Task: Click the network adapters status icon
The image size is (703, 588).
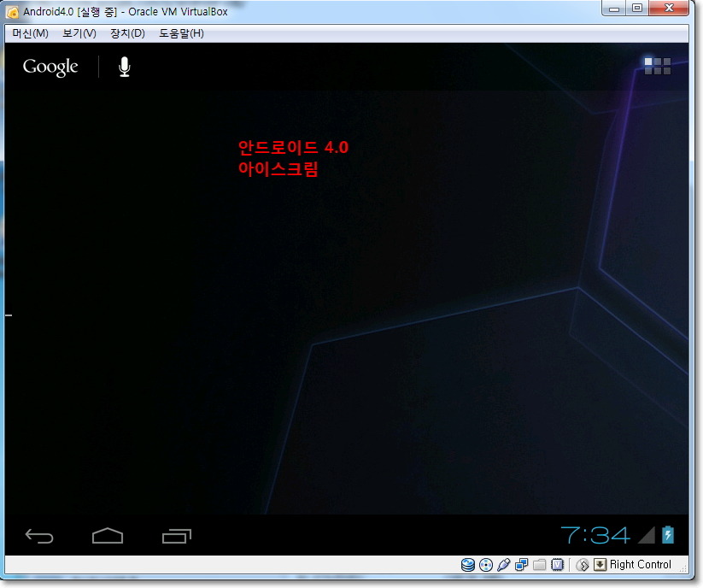Action: click(522, 564)
